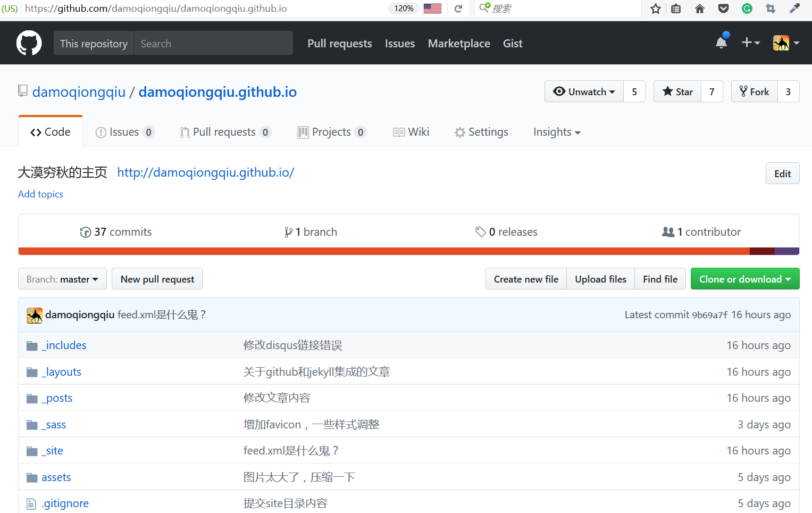Click the watchers count 5
The image size is (812, 513).
coord(634,92)
